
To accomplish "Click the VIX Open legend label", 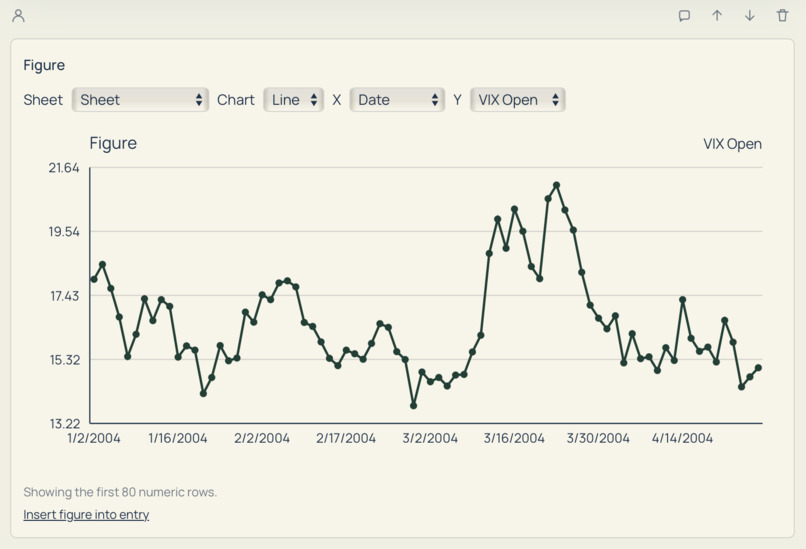I will pyautogui.click(x=732, y=144).
